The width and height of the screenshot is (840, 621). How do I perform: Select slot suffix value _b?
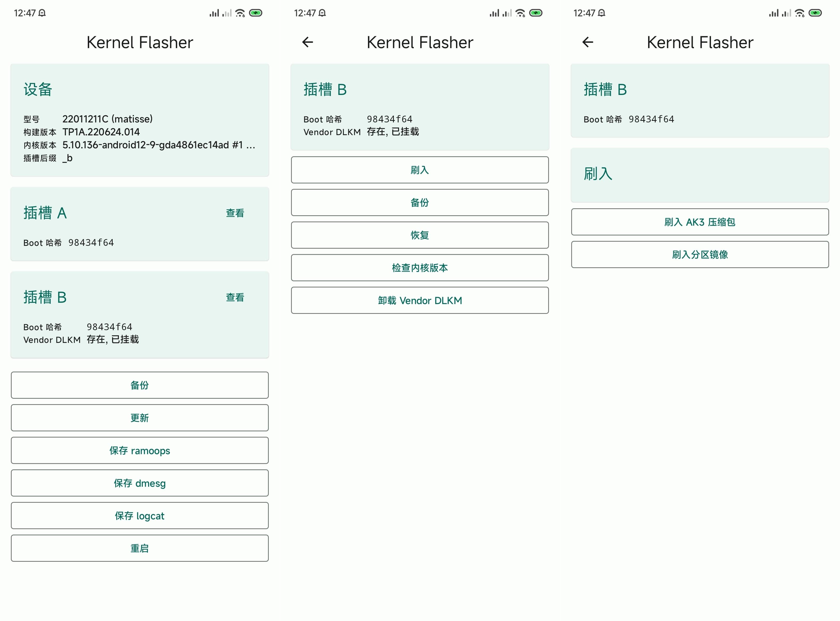[68, 158]
